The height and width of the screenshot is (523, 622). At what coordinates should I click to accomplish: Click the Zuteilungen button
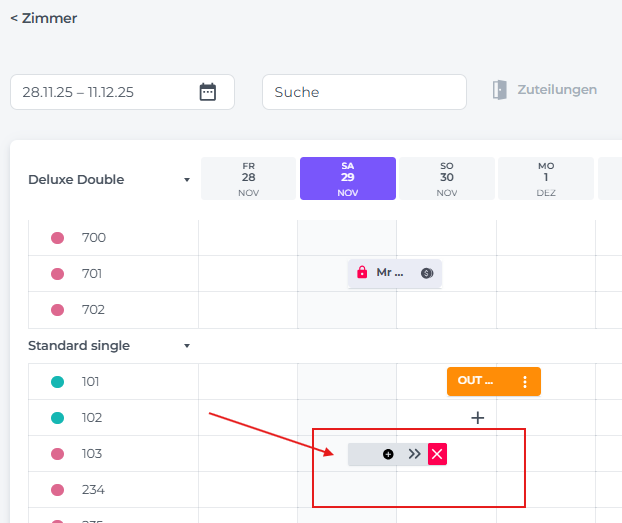pyautogui.click(x=556, y=90)
